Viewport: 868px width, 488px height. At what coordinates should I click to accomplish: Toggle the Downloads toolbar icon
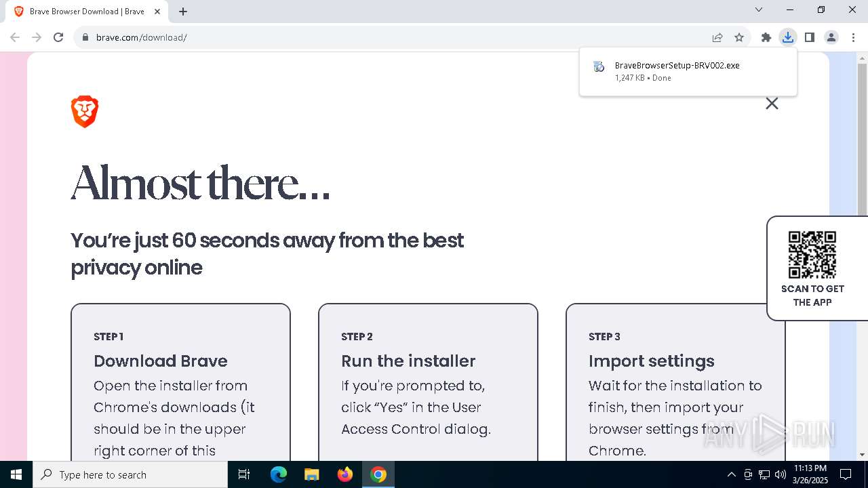788,37
